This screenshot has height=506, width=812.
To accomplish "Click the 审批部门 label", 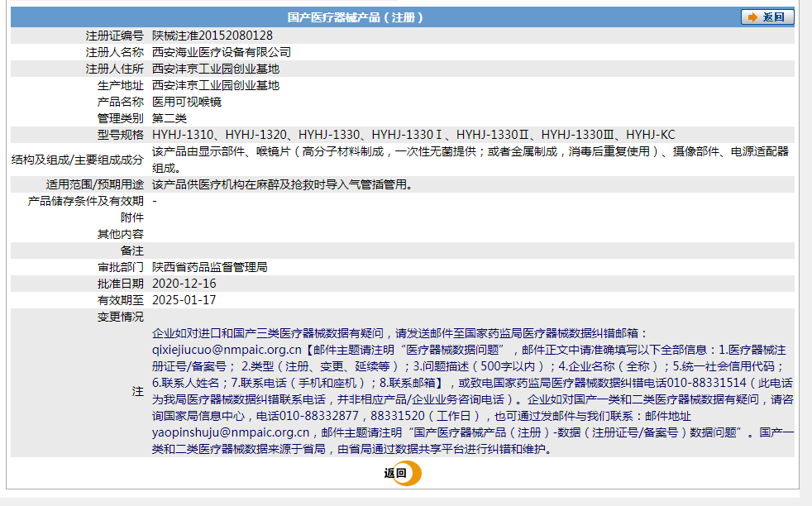I will click(x=120, y=267).
